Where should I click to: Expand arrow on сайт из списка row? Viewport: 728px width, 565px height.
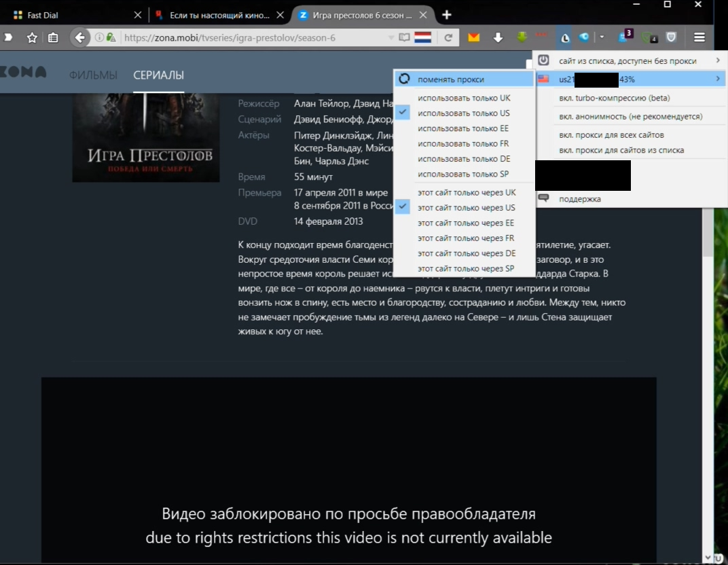point(718,60)
